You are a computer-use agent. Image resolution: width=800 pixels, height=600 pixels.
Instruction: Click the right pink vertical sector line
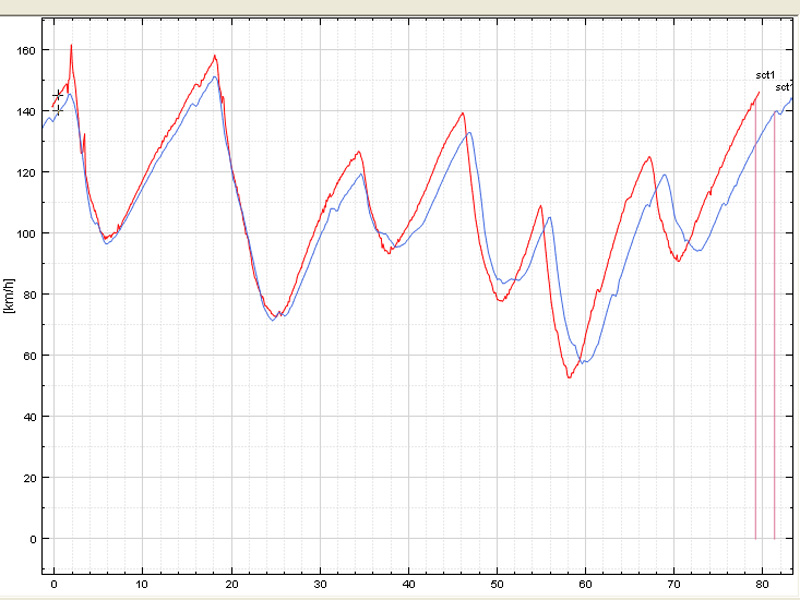774,325
